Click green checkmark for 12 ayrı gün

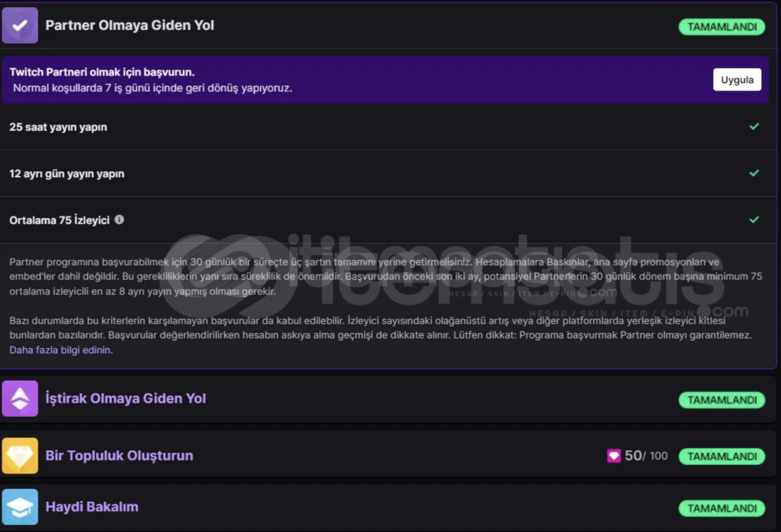click(754, 173)
